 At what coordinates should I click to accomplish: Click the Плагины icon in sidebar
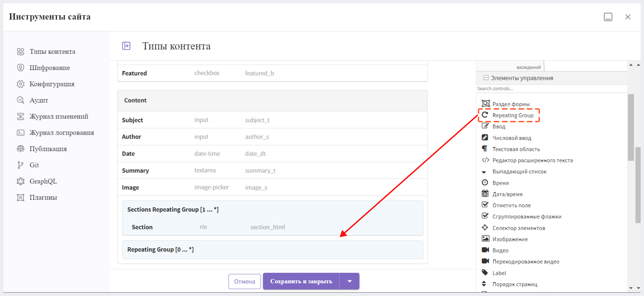coord(20,197)
